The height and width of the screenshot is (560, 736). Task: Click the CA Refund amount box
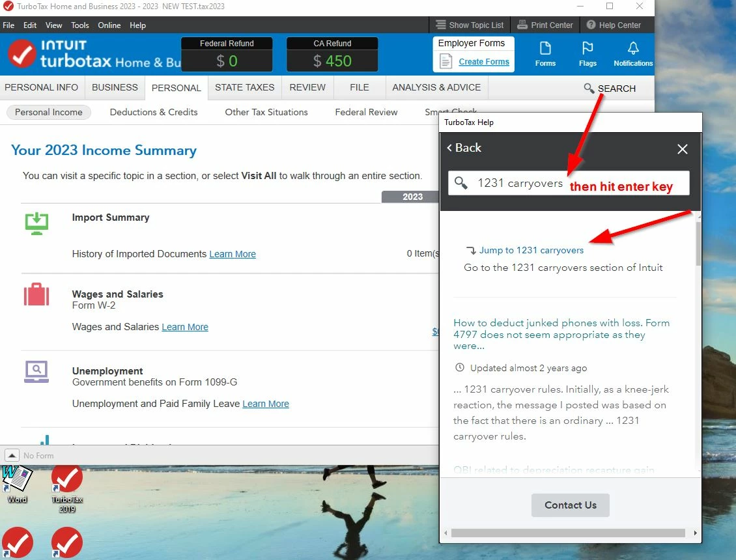point(332,55)
